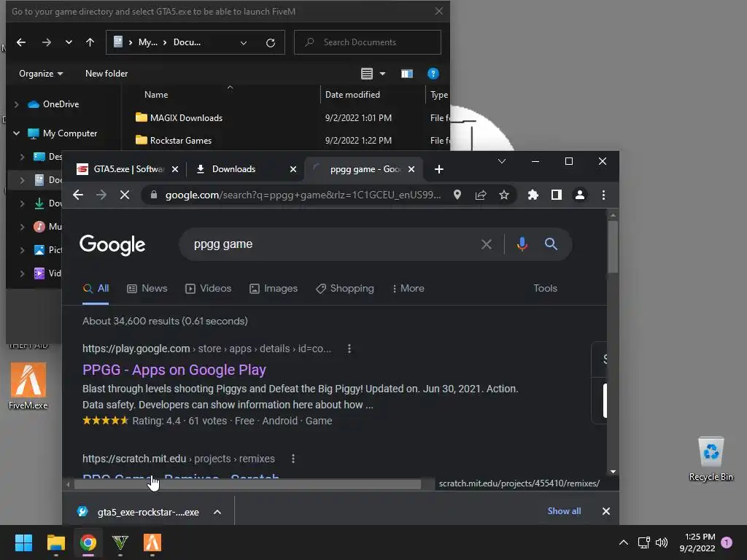
Task: Select Pictures folder icon in navigation pane
Action: click(39, 250)
